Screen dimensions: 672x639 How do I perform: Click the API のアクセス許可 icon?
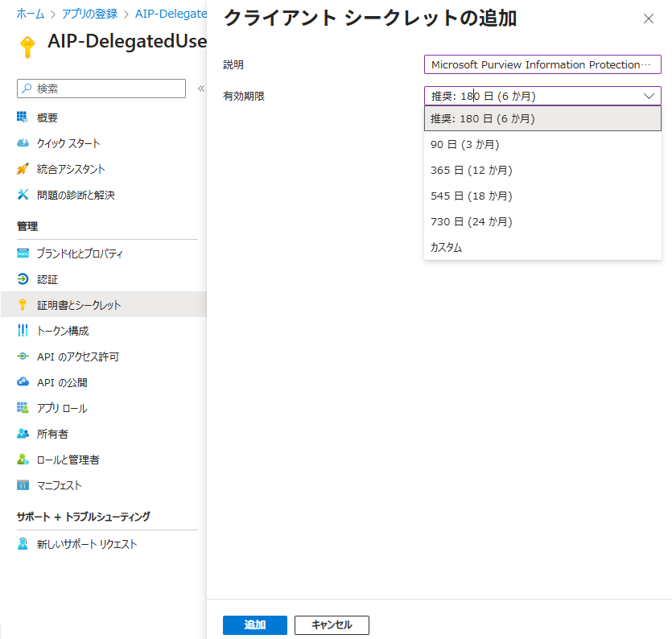click(23, 357)
